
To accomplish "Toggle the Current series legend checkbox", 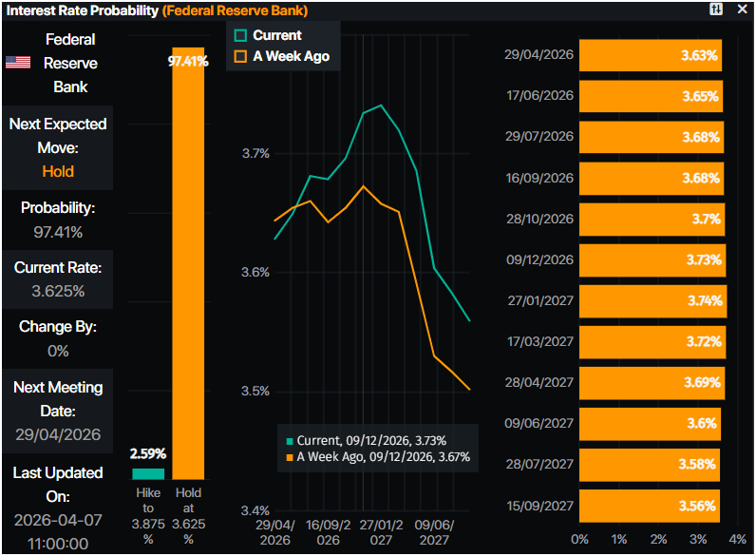I will [240, 35].
